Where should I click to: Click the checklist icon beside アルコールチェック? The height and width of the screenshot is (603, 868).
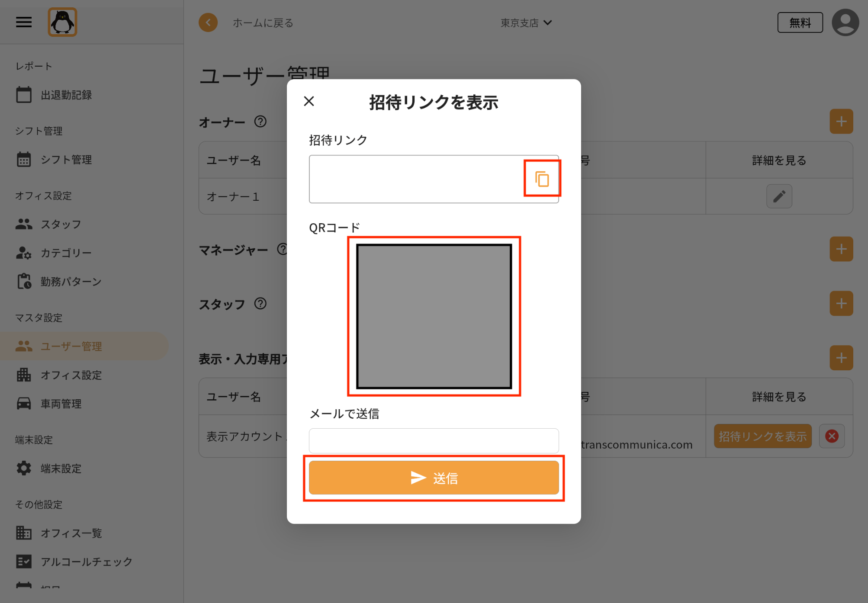point(24,561)
